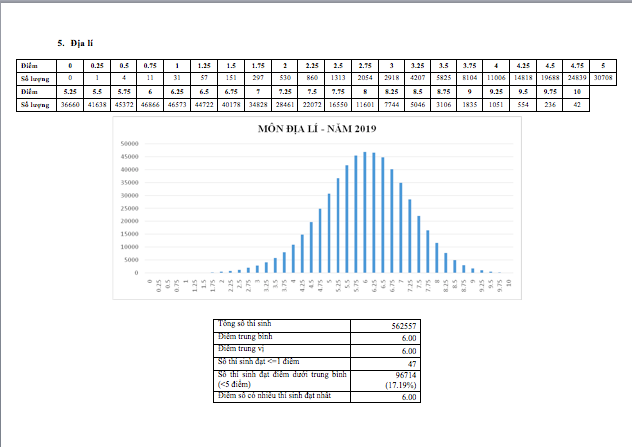Screen dimensions: 632x447
Task: Click the value 96714 (17.19%)
Action: [401, 380]
